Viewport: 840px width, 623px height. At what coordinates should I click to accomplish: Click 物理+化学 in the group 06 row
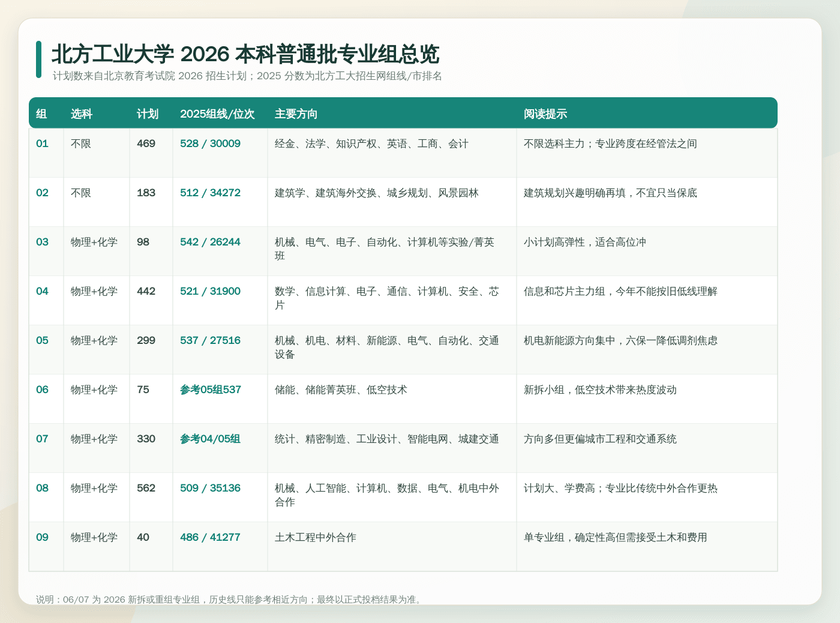[x=94, y=390]
